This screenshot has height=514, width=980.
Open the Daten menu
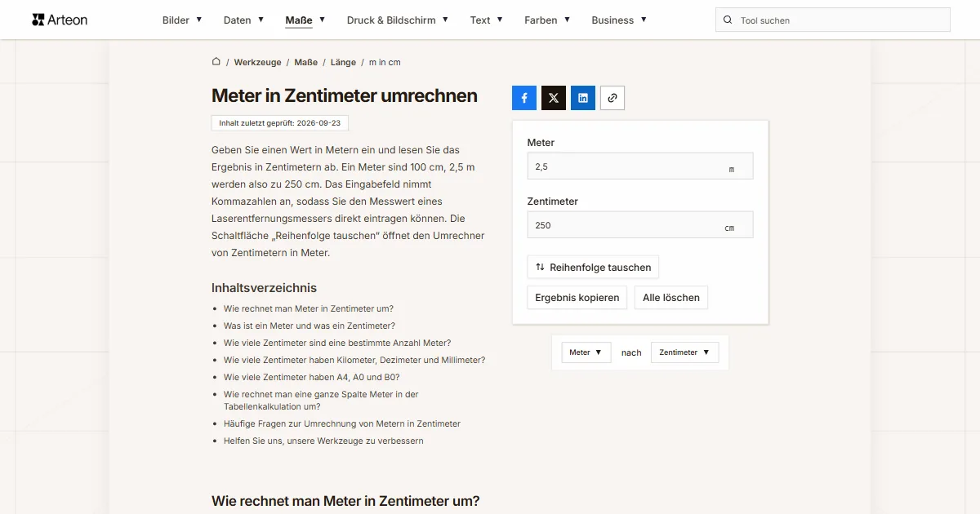click(x=243, y=20)
